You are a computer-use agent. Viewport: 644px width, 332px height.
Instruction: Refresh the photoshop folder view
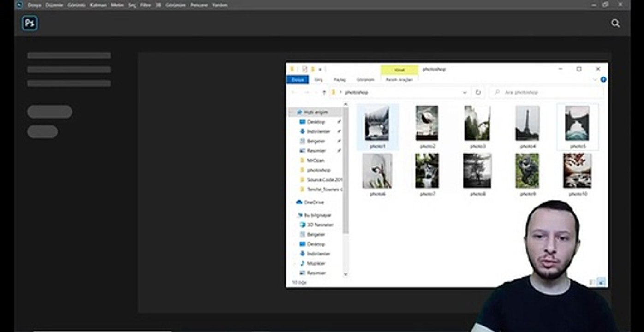tap(478, 92)
